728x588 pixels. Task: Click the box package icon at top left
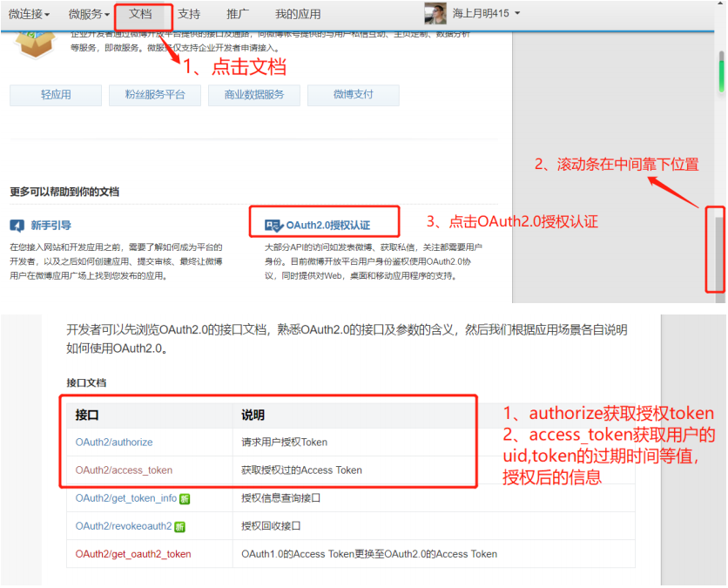[x=36, y=44]
